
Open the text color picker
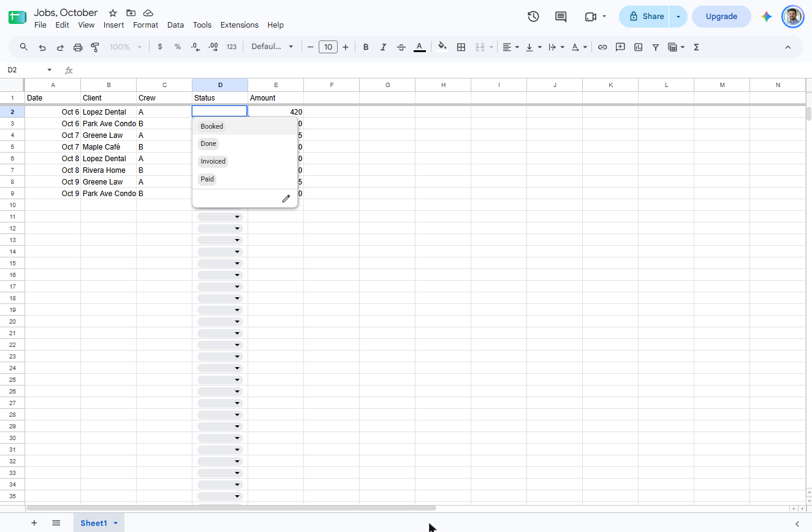(420, 47)
